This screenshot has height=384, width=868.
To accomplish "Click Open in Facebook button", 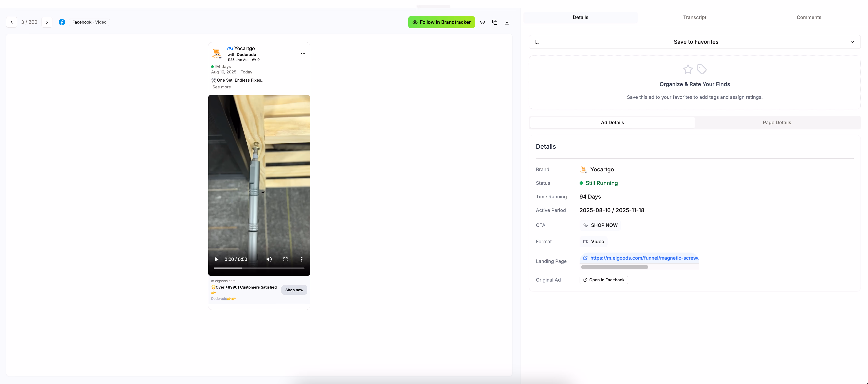I will point(603,280).
